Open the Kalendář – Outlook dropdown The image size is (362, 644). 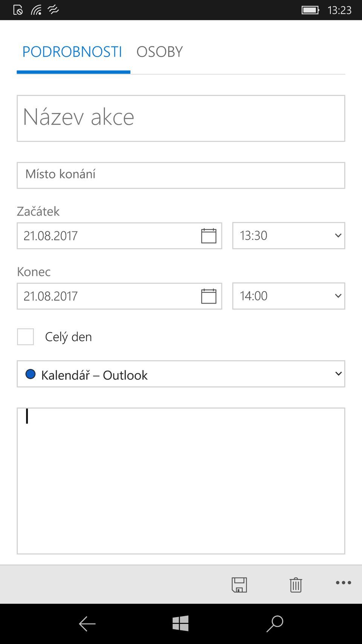(181, 374)
